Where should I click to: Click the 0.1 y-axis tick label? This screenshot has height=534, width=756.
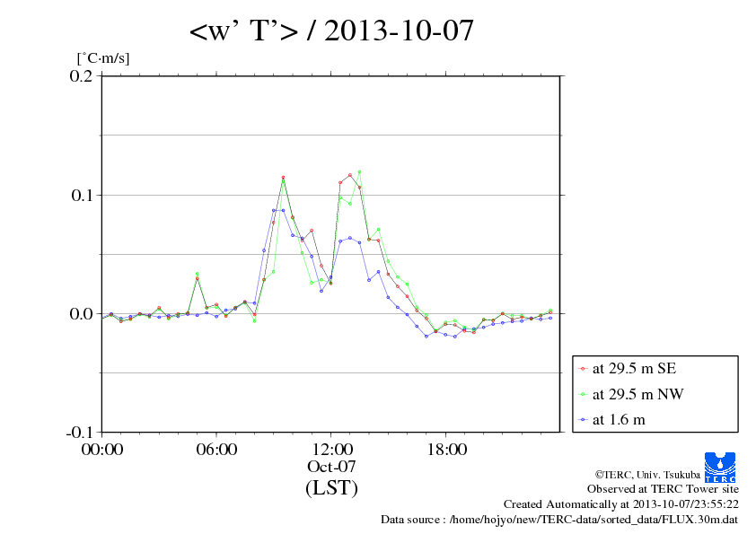click(x=82, y=195)
